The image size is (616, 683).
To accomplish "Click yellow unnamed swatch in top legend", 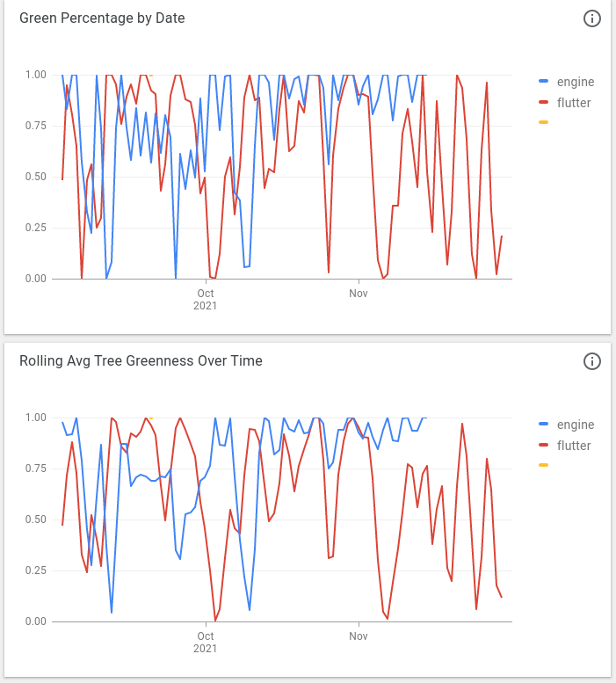I will (543, 122).
